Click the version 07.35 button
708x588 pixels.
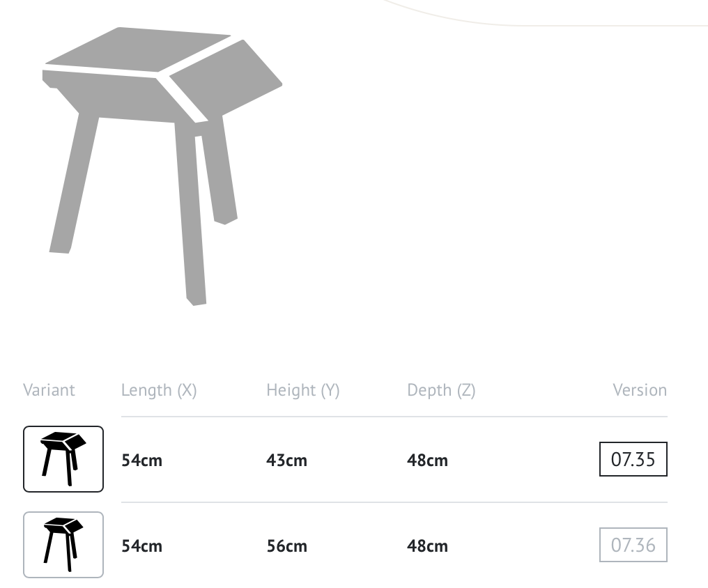(633, 459)
